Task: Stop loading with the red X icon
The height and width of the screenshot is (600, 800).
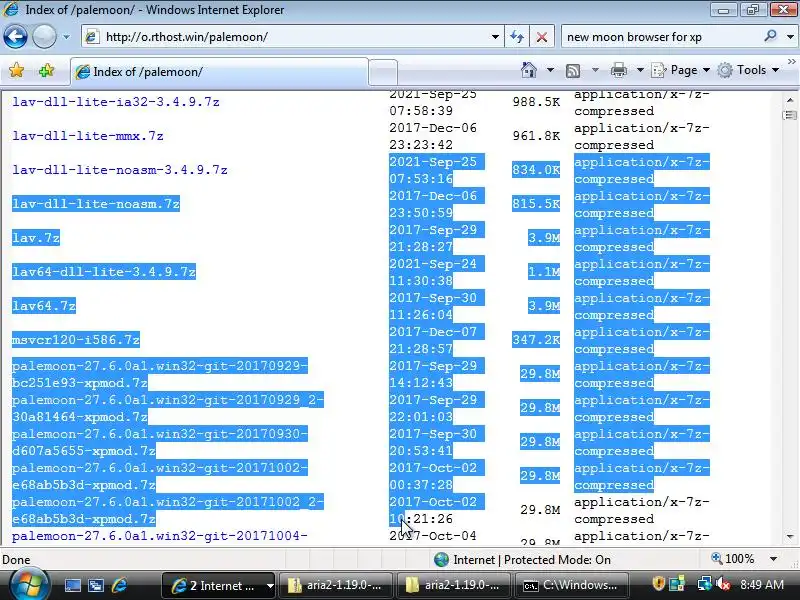Action: pos(542,37)
